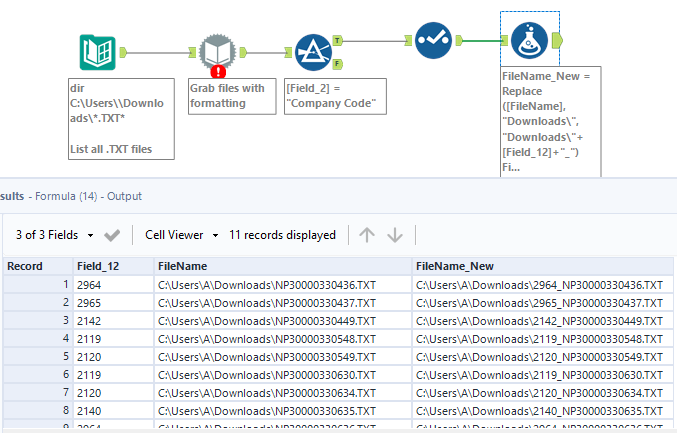Click FileName cell NP30000330634.TXT

(x=282, y=393)
